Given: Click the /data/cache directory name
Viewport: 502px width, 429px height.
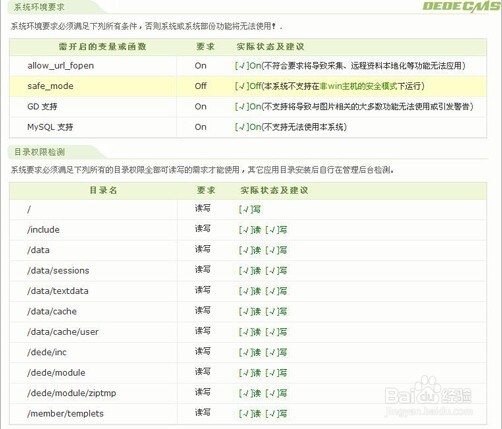Looking at the screenshot, I should click(52, 311).
